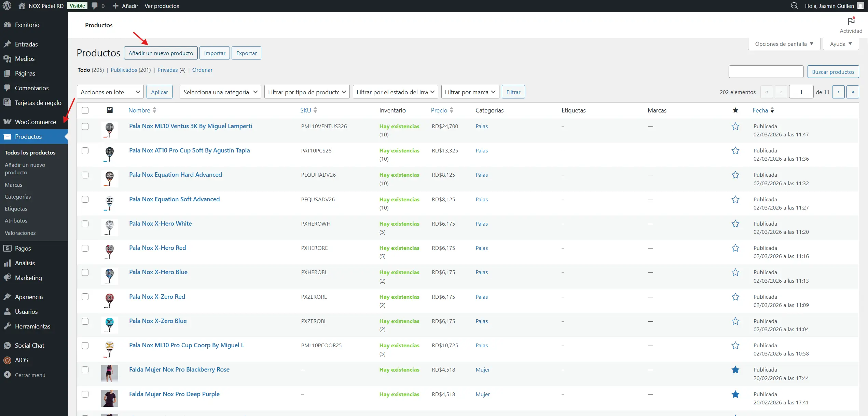Toggle featured star for Pala Nox X-Hero Blue
Viewport: 868px width, 416px height.
click(x=735, y=272)
